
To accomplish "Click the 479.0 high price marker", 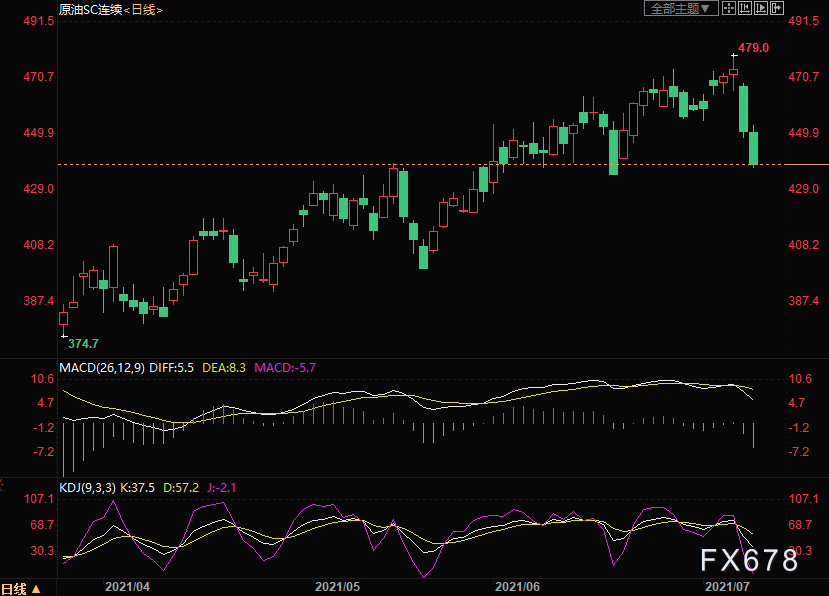I will pos(753,48).
